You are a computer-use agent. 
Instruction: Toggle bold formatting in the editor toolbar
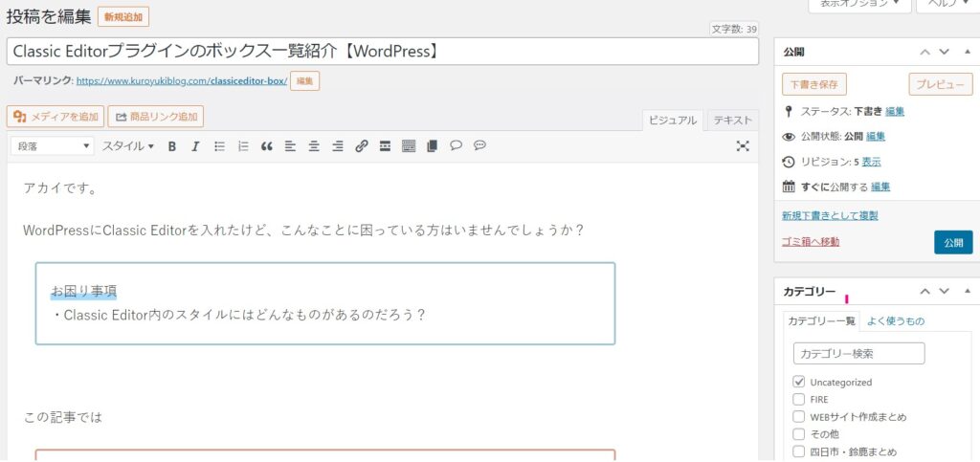(x=172, y=146)
